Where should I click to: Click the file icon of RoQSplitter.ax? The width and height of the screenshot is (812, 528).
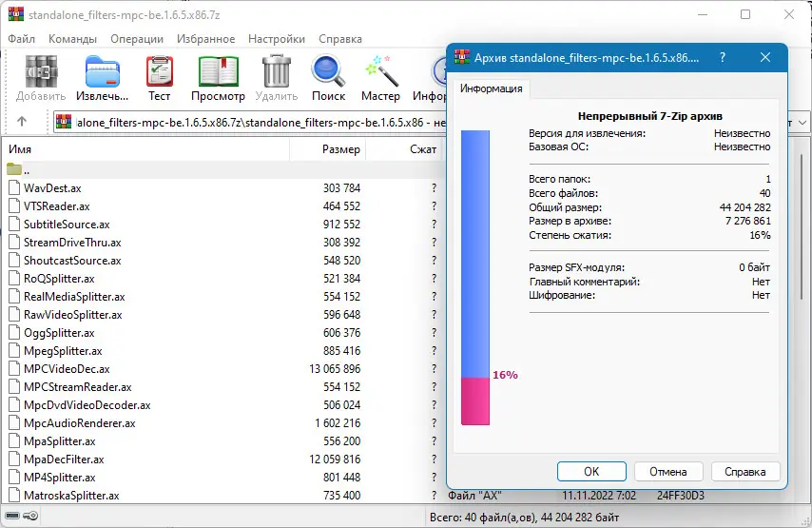click(x=14, y=278)
